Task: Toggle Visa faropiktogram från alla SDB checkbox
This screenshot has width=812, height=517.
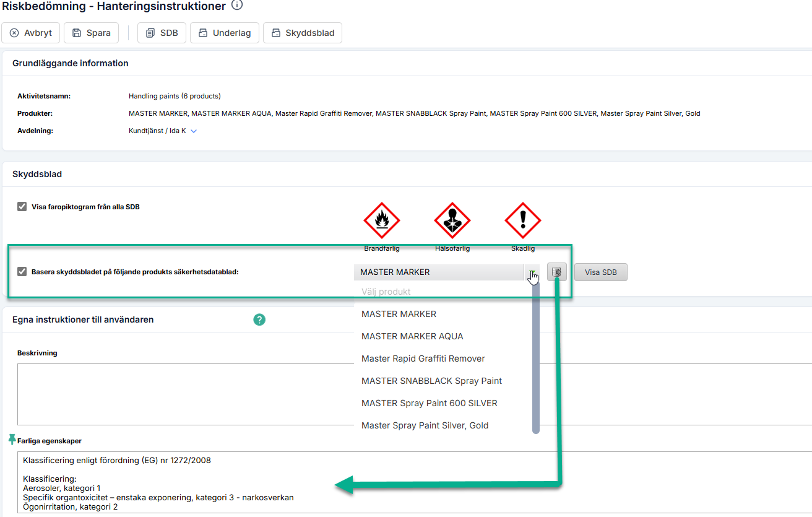Action: coord(22,207)
